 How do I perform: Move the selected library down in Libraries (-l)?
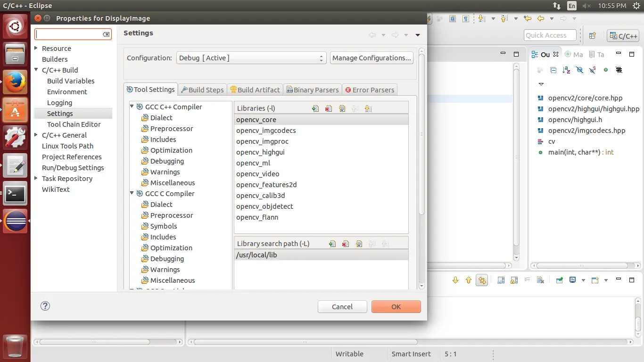point(368,108)
